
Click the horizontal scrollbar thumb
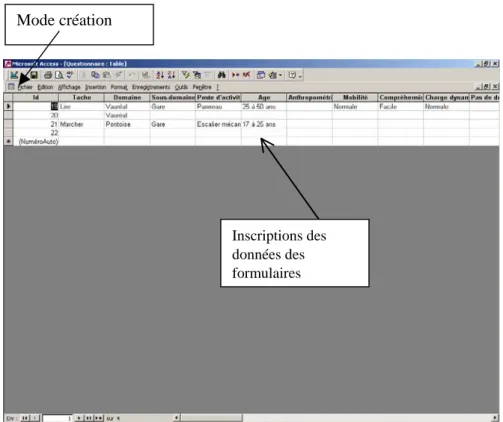(x=211, y=418)
